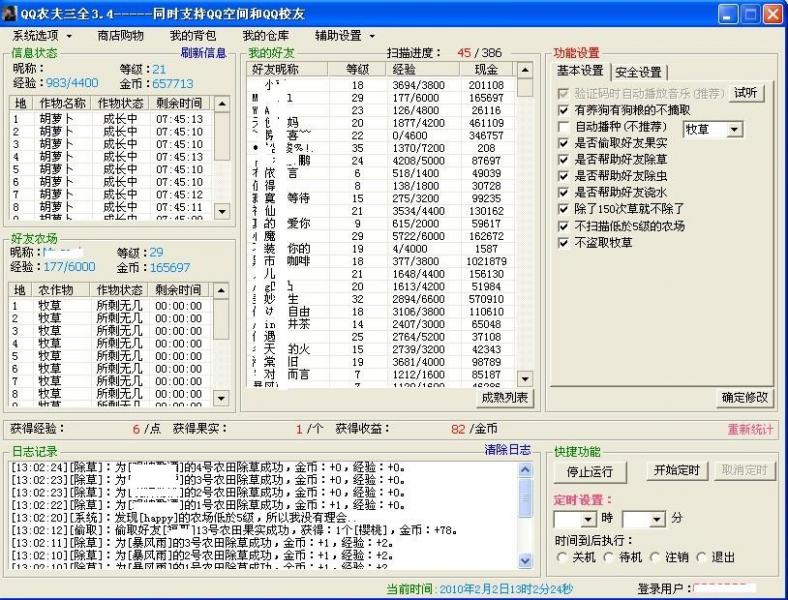Toggle 是否帮助好友除虫 checkbox
The height and width of the screenshot is (600, 788).
(563, 176)
